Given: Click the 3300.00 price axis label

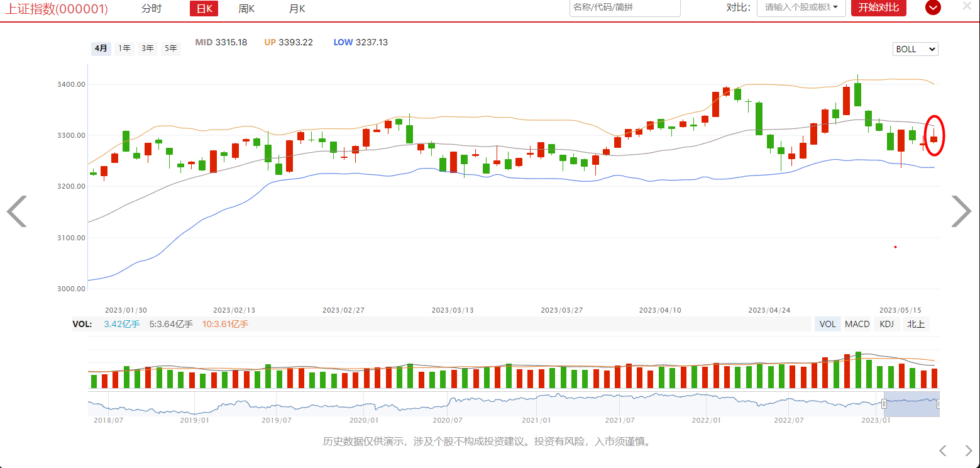Looking at the screenshot, I should coord(71,135).
